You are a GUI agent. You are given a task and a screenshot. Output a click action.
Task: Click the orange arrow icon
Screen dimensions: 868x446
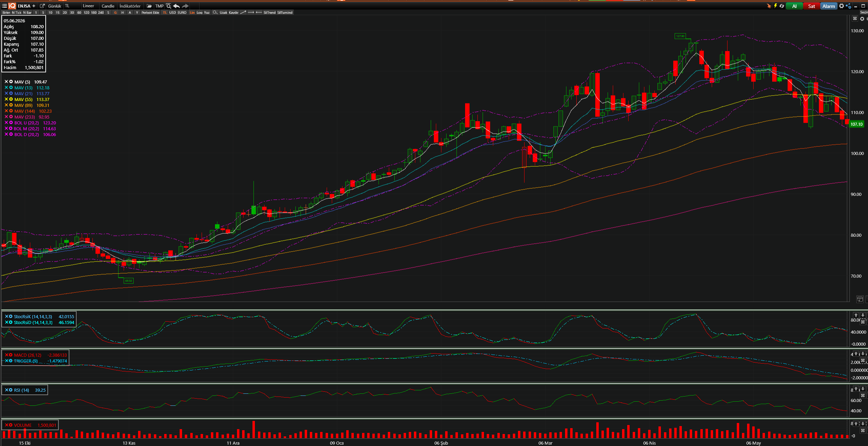[x=769, y=6]
